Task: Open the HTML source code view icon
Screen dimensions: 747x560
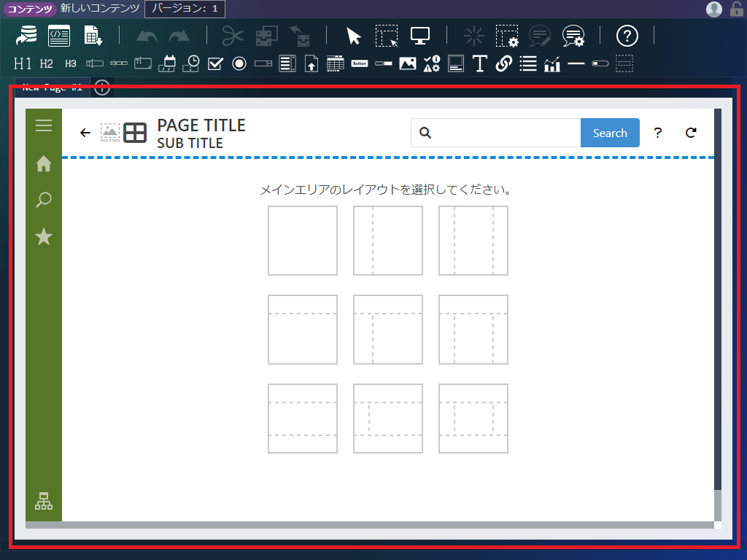Action: click(59, 36)
